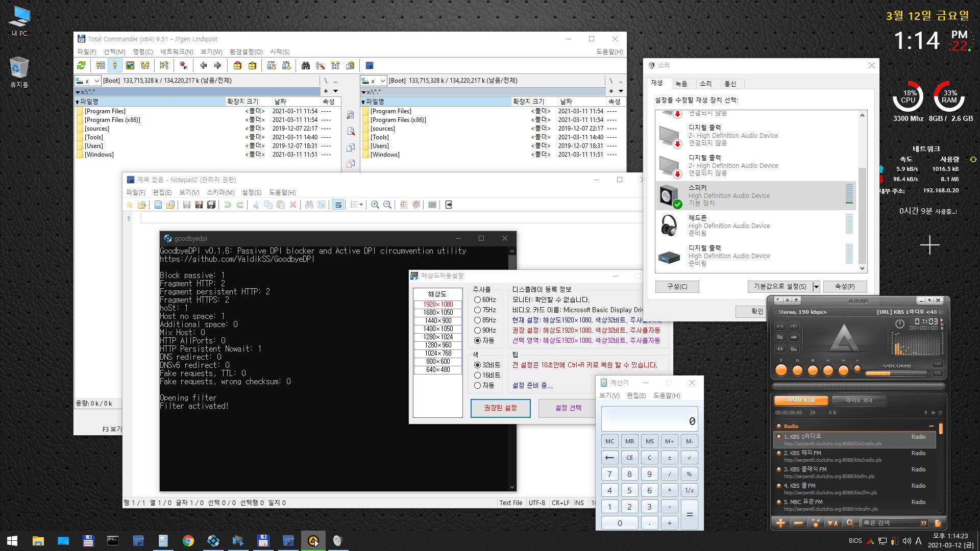Select thumbnail image view in Total Commander toolbar
The height and width of the screenshot is (551, 980).
(x=130, y=65)
